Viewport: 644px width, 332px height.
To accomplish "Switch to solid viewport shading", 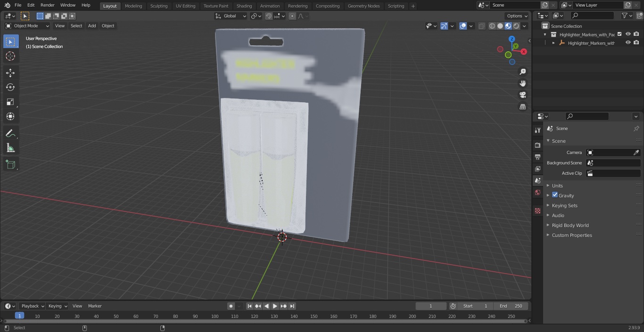I will coord(500,26).
